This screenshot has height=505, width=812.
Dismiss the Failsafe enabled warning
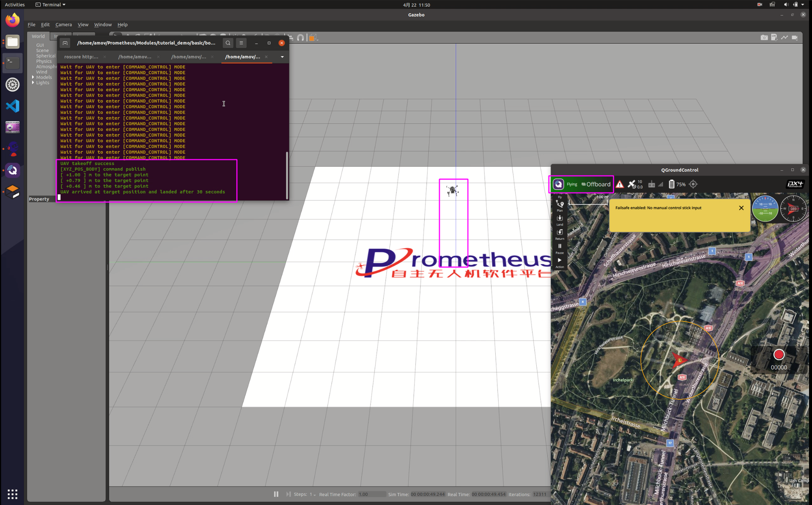[741, 208]
